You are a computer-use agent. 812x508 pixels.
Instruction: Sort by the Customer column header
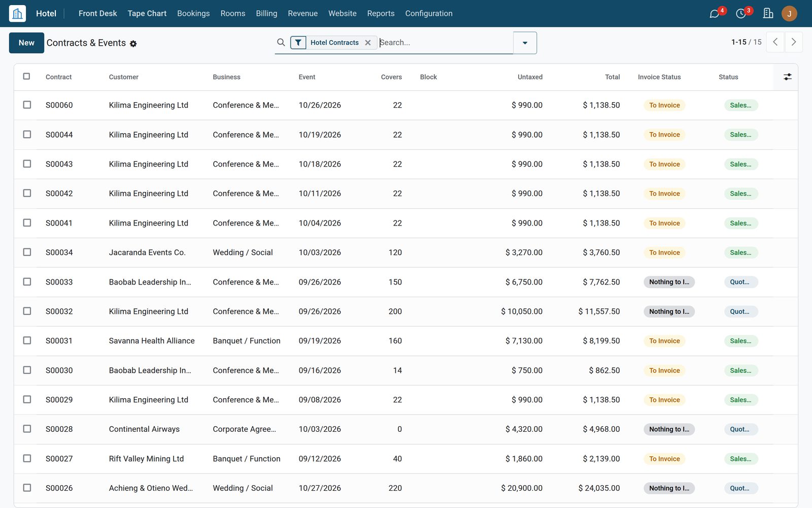(x=124, y=77)
